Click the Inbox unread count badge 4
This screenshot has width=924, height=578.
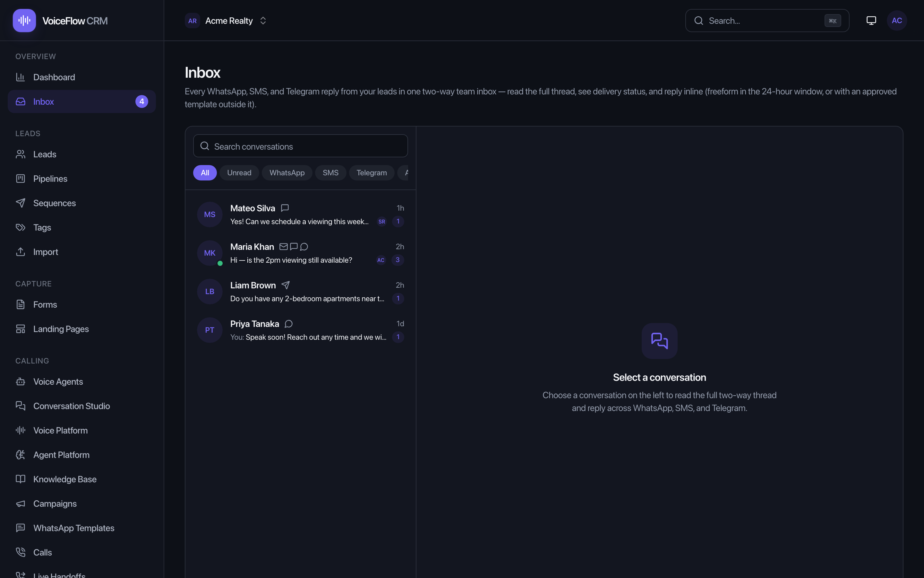(x=142, y=102)
